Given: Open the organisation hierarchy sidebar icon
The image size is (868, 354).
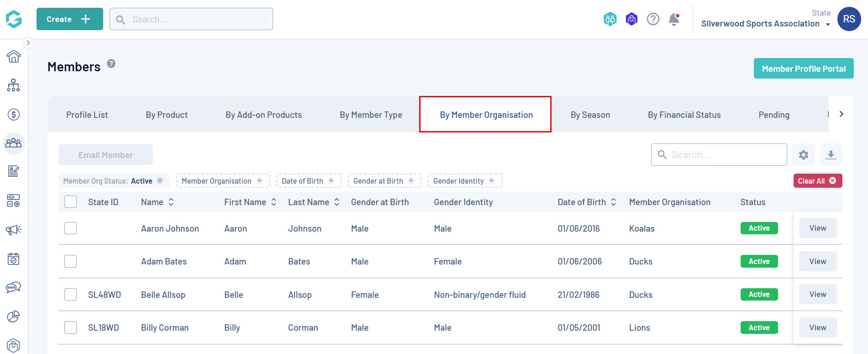Looking at the screenshot, I should 14,85.
